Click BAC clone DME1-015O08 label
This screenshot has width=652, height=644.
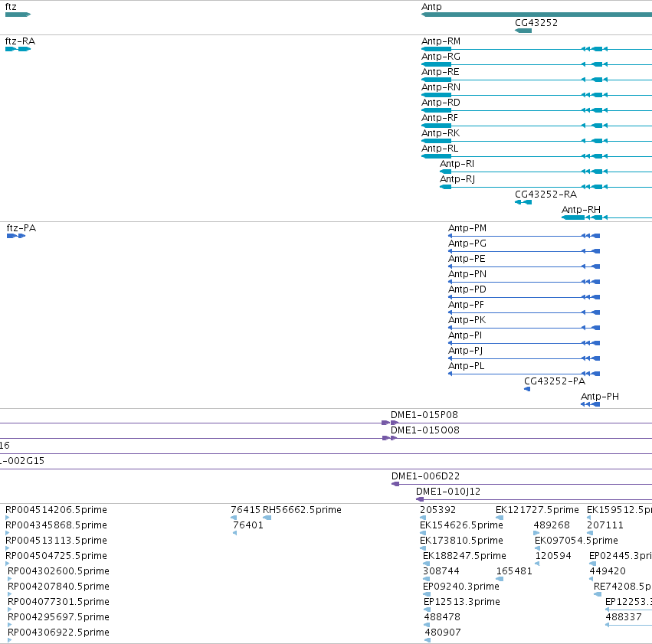[x=425, y=430]
